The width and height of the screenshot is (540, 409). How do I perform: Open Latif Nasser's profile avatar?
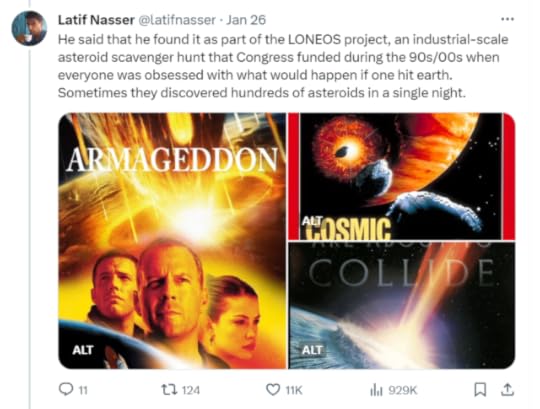[x=29, y=28]
